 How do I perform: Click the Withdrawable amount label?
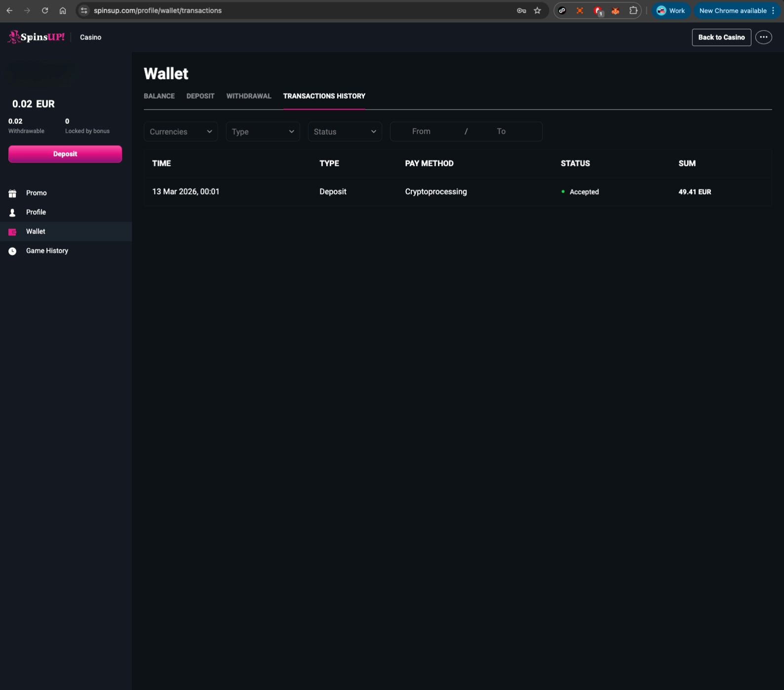pos(26,131)
